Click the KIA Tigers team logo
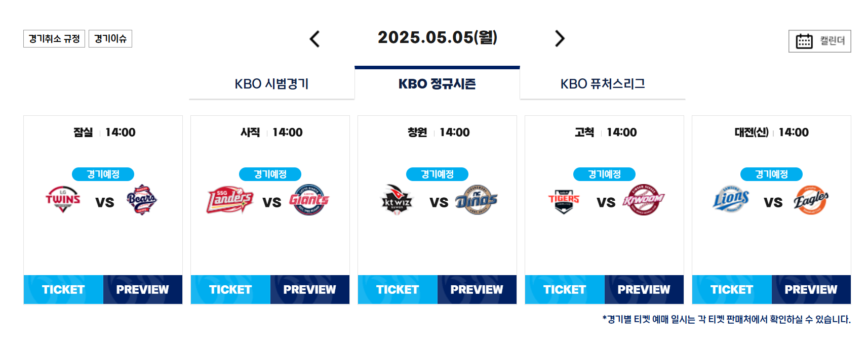This screenshot has width=868, height=354. point(563,200)
